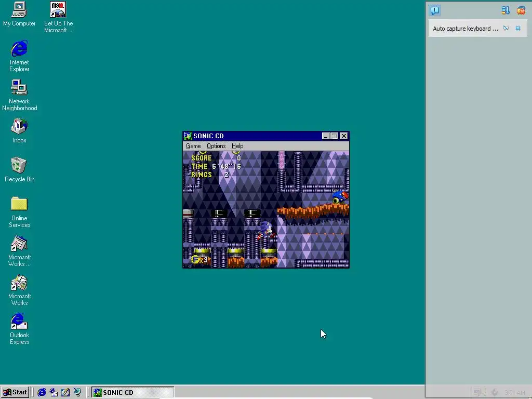Select the Recycle Bin icon
The image size is (532, 399).
(19, 170)
